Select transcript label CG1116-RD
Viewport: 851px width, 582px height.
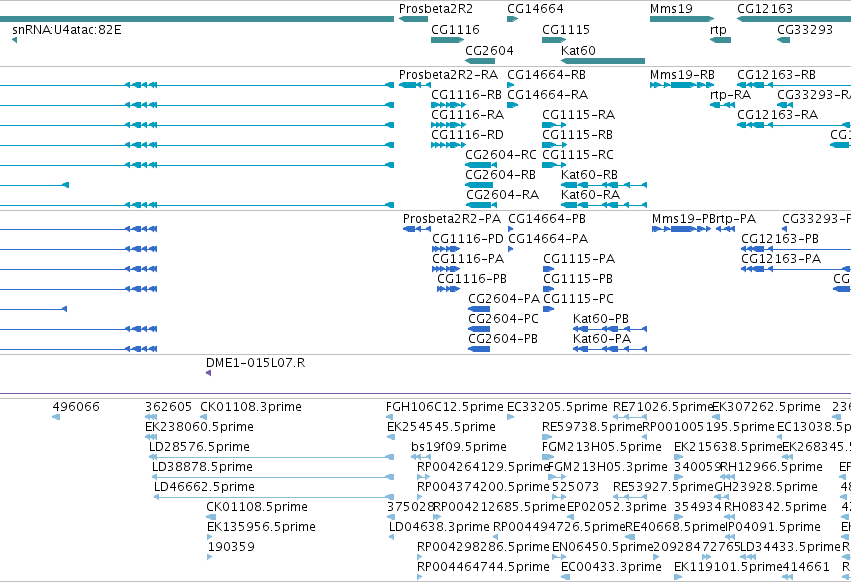467,134
